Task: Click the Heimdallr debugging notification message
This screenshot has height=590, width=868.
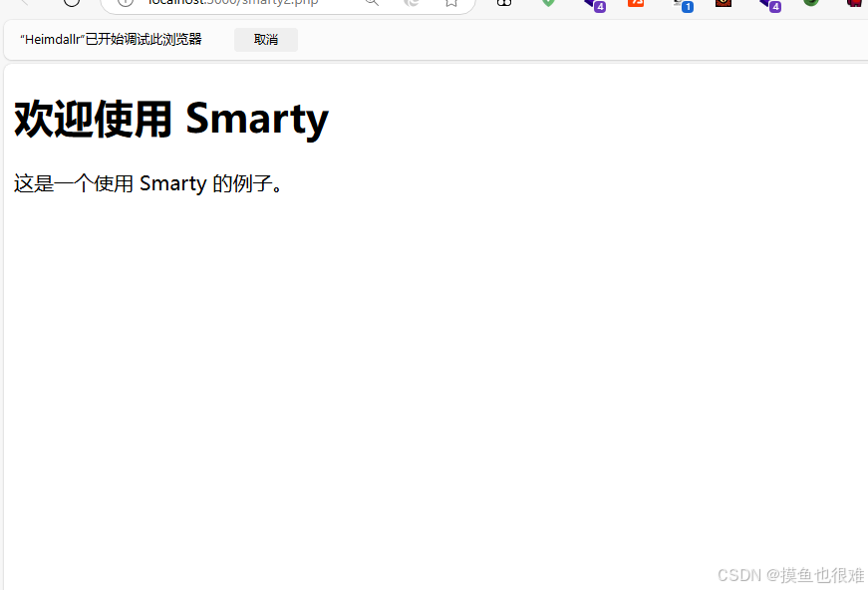Action: (x=110, y=40)
